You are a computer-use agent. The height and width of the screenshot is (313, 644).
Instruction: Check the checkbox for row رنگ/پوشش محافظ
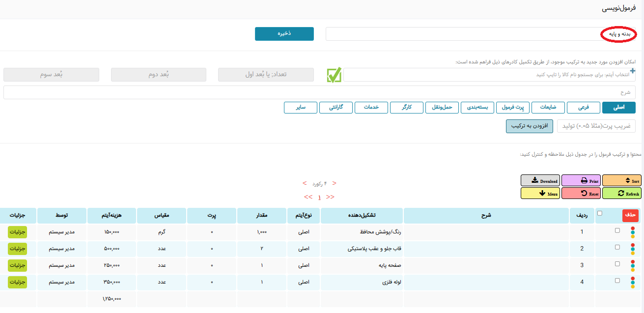pyautogui.click(x=617, y=230)
